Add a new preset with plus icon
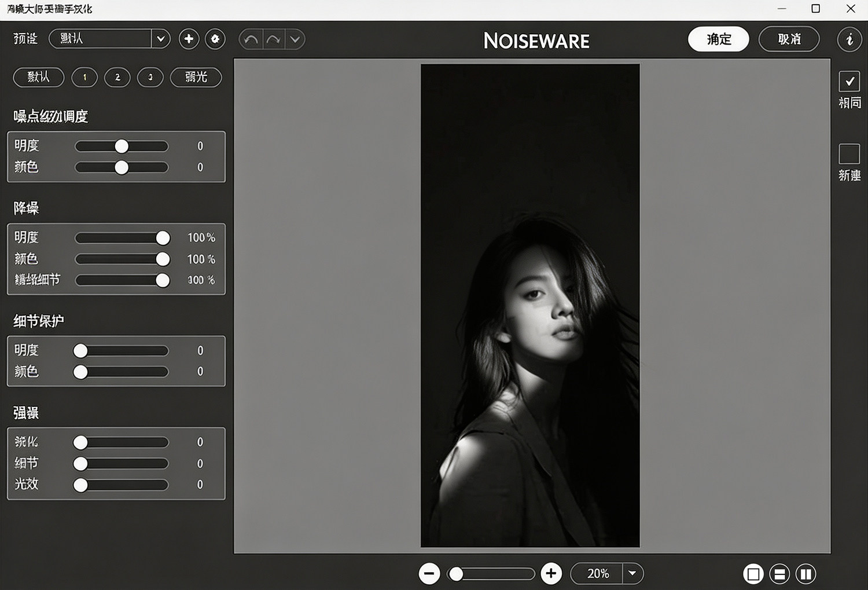 point(189,39)
